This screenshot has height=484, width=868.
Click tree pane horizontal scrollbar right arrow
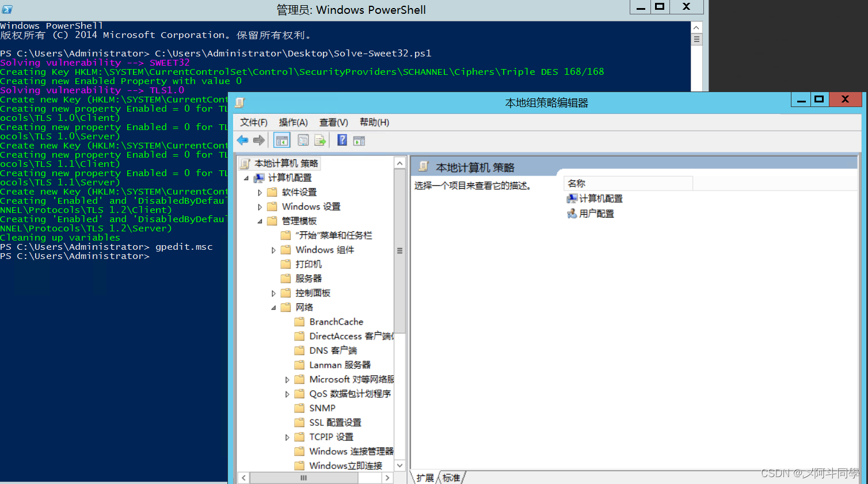pyautogui.click(x=387, y=478)
